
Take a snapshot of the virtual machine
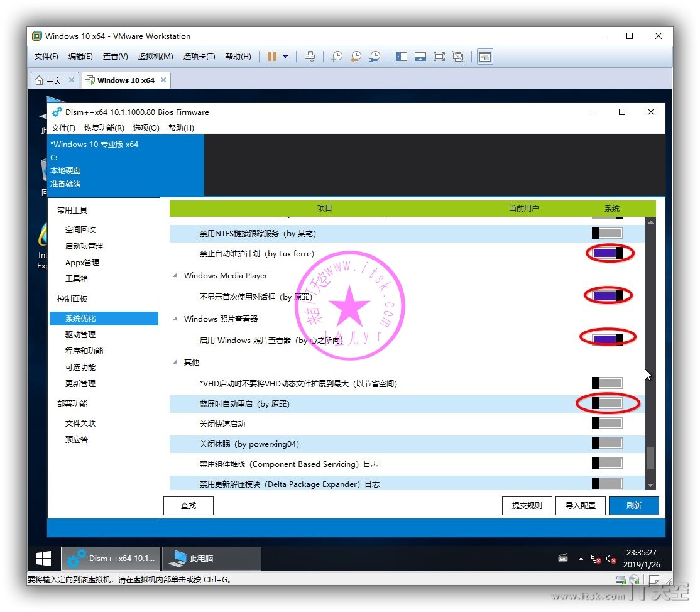[337, 57]
